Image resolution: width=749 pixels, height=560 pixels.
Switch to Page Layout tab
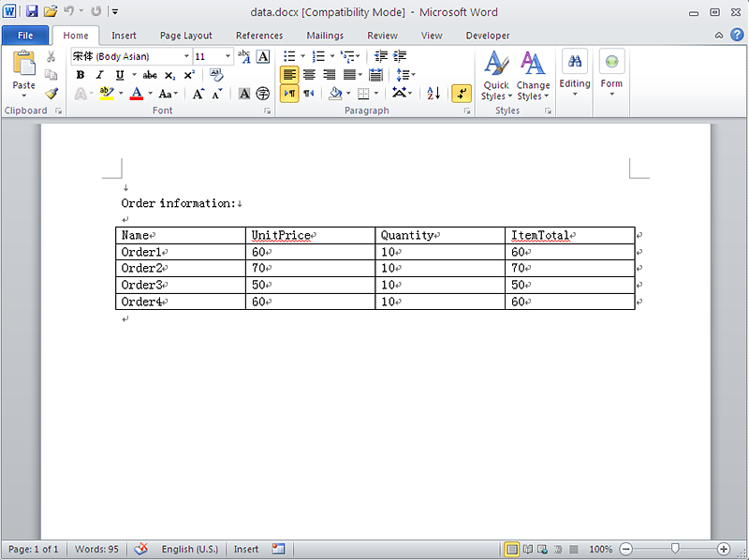185,36
